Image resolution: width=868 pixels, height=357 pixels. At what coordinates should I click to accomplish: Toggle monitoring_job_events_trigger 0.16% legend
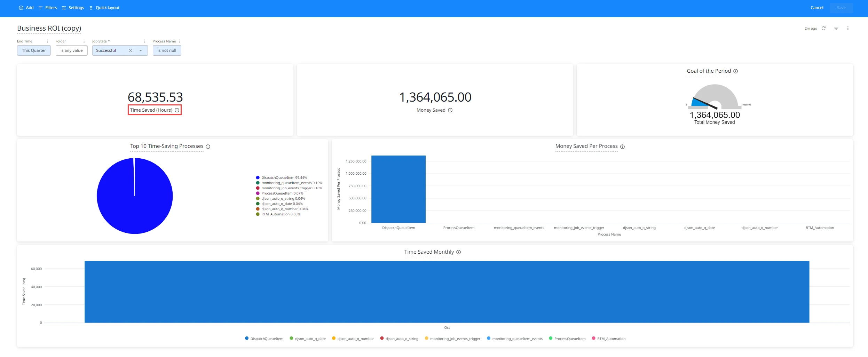click(289, 188)
